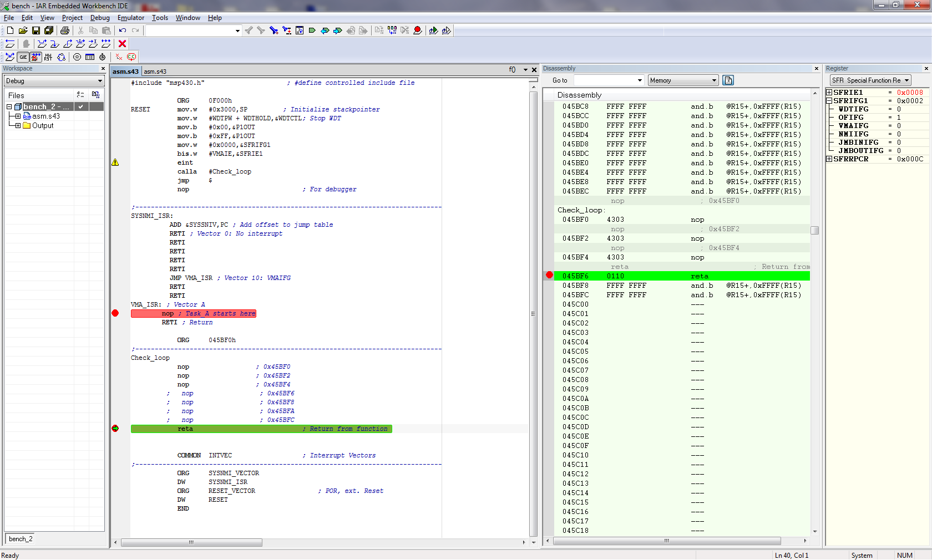This screenshot has height=560, width=932.
Task: Expand the SFRIE1 register group
Action: (829, 93)
